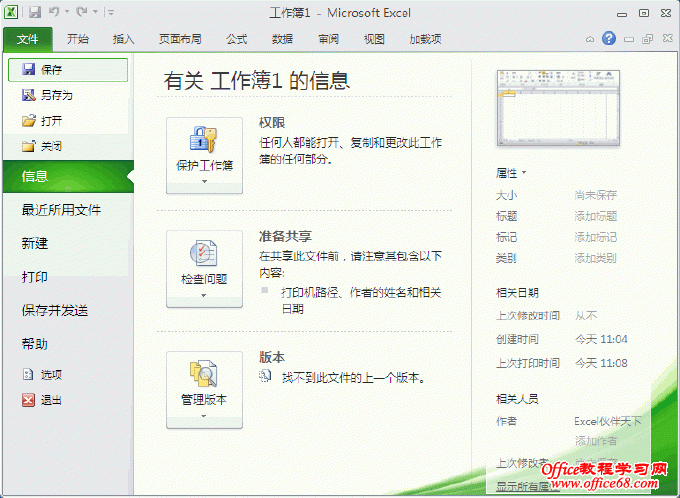680x498 pixels.
Task: Open 最近所用文件 recent files section
Action: click(x=61, y=210)
